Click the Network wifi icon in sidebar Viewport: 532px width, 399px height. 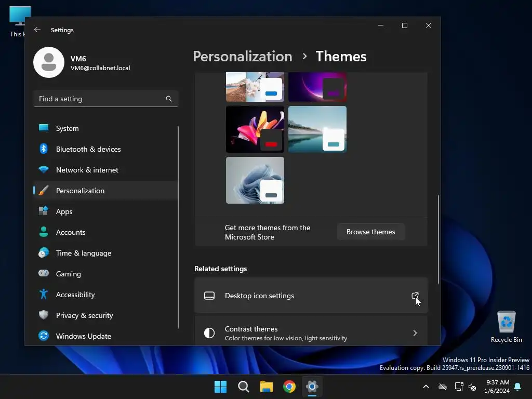click(x=44, y=169)
